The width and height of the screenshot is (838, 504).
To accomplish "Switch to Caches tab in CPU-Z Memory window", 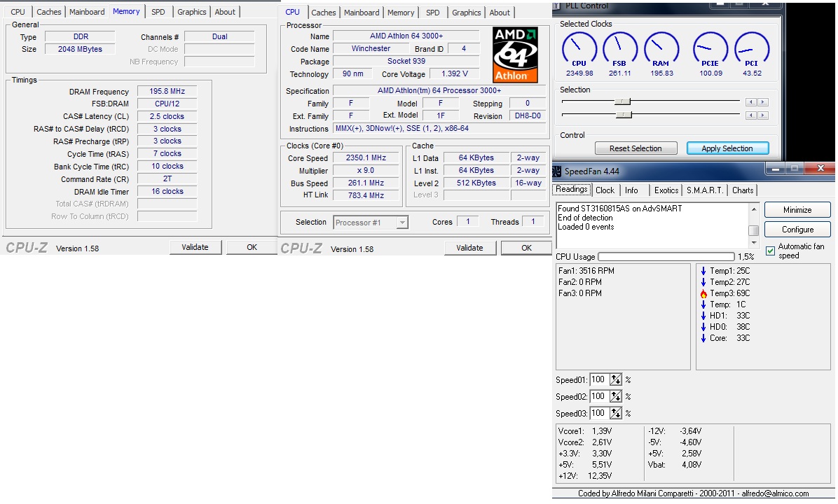I will tap(48, 12).
